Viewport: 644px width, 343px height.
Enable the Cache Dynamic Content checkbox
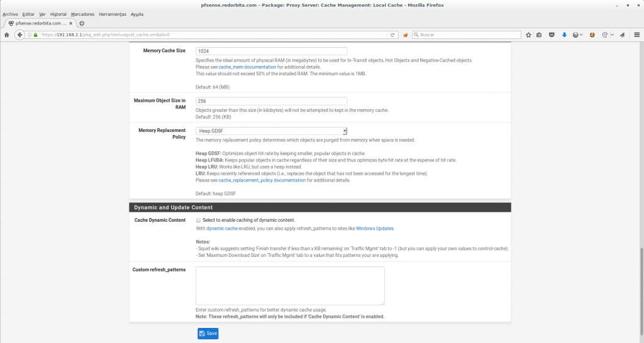click(x=198, y=220)
